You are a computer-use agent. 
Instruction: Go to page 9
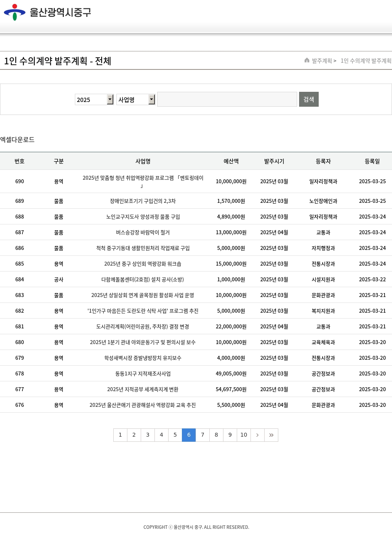click(x=230, y=435)
